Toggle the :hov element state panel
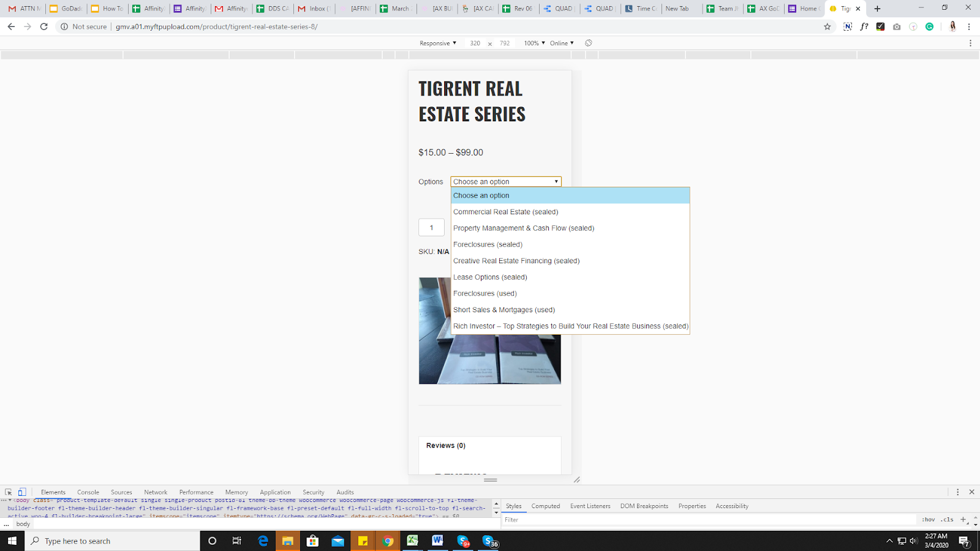Image resolution: width=980 pixels, height=551 pixels. tap(929, 519)
